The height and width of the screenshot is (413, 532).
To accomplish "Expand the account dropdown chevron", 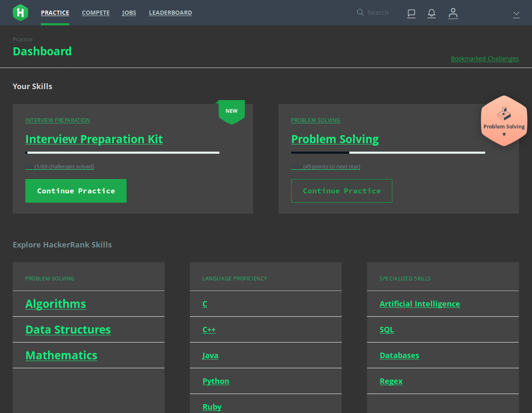I will point(516,14).
